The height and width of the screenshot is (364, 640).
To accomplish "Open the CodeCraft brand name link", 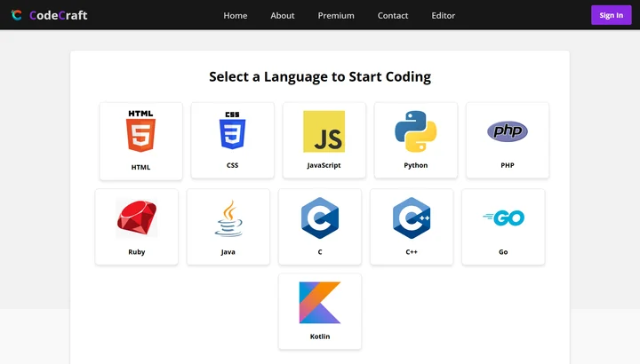I will click(x=59, y=15).
